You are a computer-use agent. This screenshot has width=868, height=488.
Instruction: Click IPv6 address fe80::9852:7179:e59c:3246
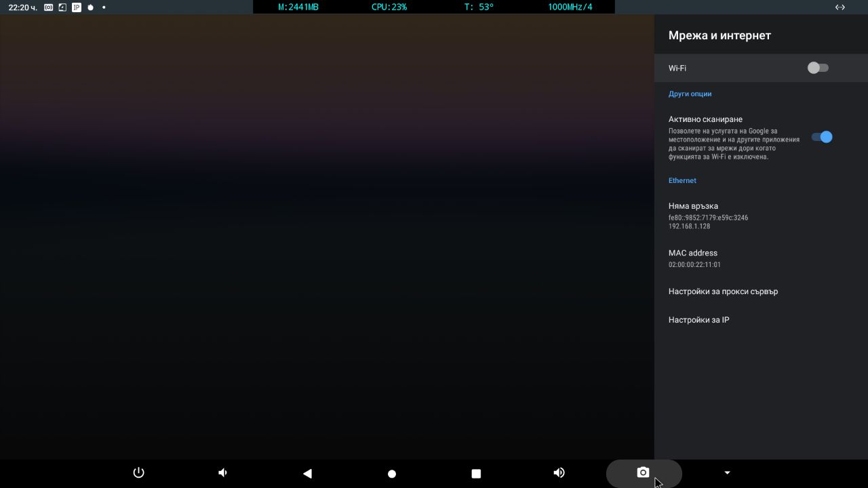pyautogui.click(x=708, y=218)
